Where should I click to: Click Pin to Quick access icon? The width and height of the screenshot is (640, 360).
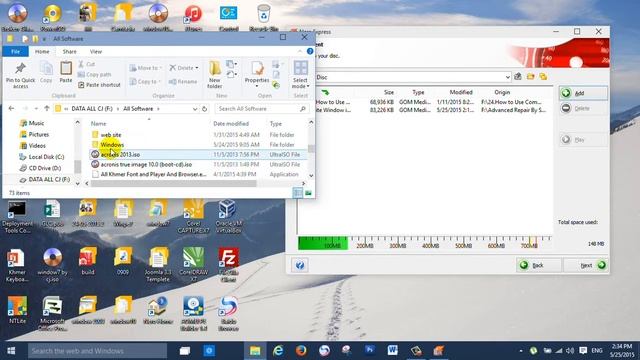pos(20,69)
